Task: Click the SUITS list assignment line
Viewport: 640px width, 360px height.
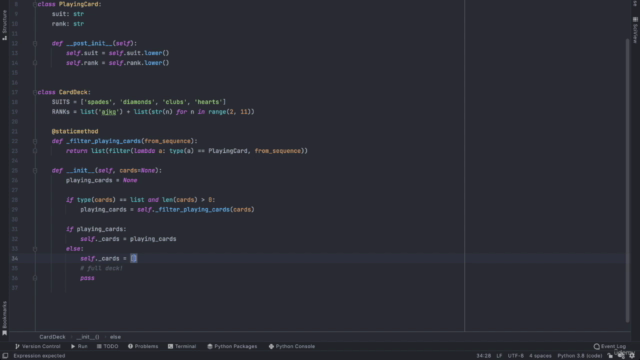Action: 139,102
